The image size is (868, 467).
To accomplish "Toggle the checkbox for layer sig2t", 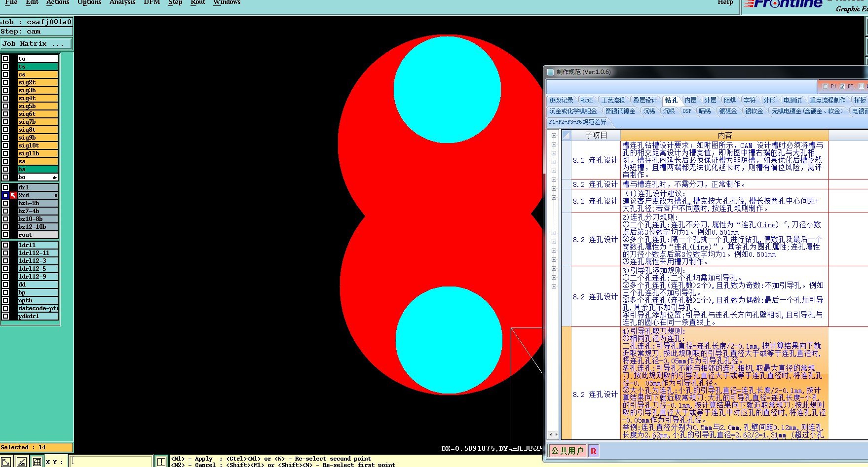I will 5,82.
